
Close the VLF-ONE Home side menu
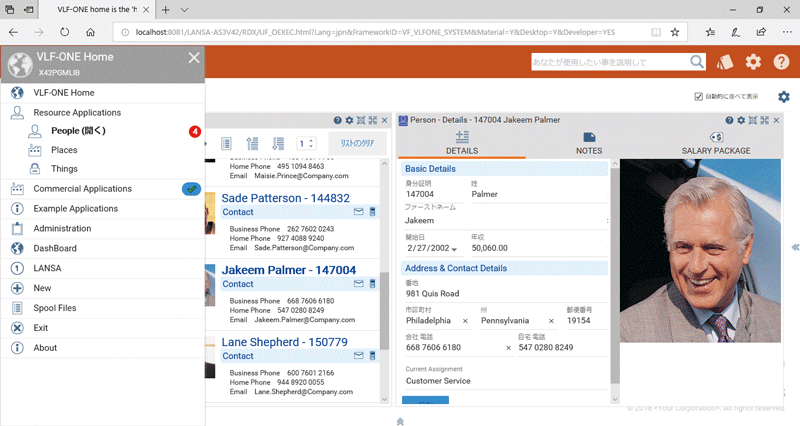coord(194,58)
